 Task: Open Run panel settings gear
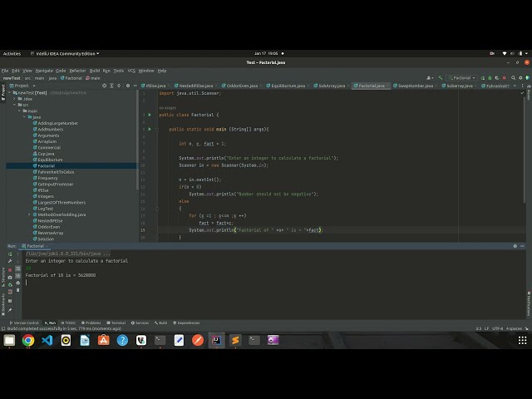pyautogui.click(x=515, y=246)
